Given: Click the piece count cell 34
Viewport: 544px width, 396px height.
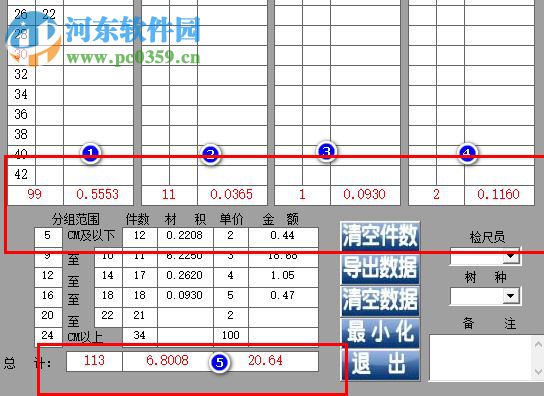Looking at the screenshot, I should [140, 336].
